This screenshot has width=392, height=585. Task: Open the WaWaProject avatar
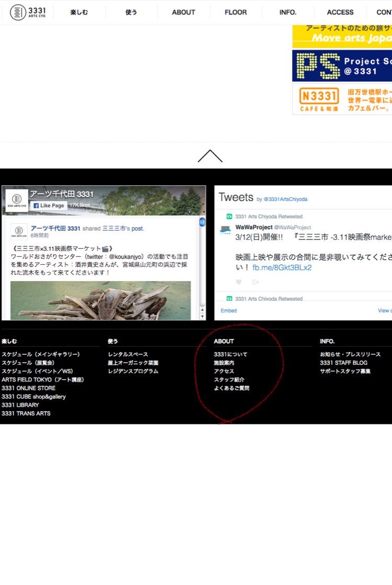coord(225,230)
